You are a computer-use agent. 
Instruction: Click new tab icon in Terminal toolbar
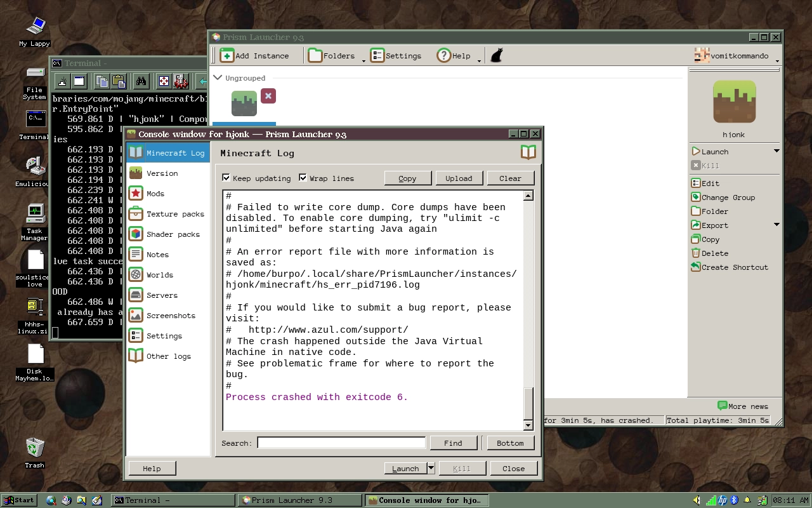pyautogui.click(x=62, y=81)
